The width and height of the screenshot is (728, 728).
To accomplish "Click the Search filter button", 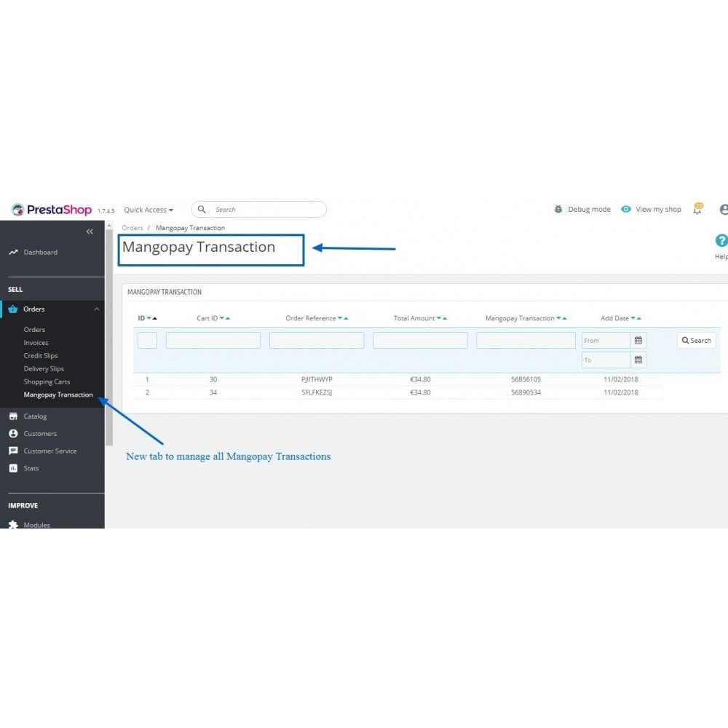I will click(x=696, y=341).
